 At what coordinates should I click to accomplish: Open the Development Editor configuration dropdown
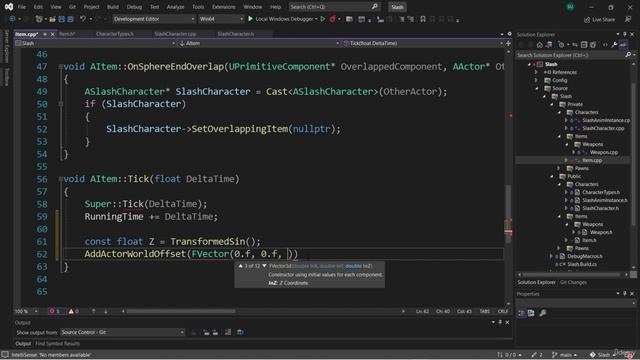point(153,19)
